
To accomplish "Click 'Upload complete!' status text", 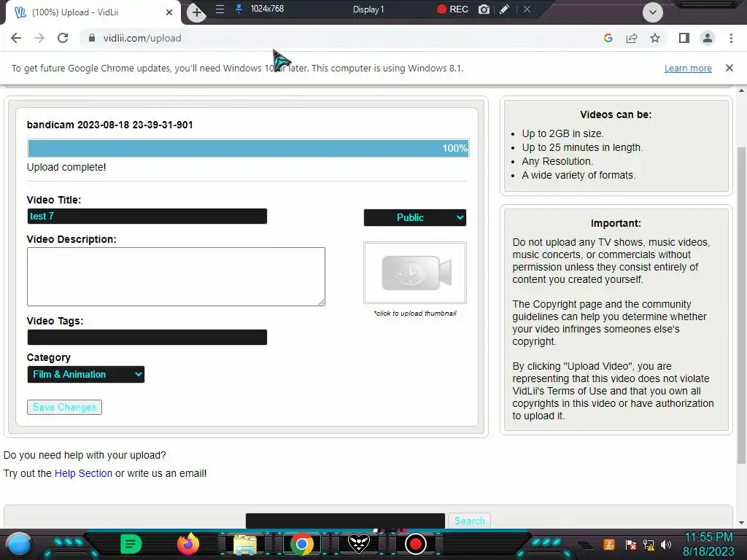I will click(66, 167).
